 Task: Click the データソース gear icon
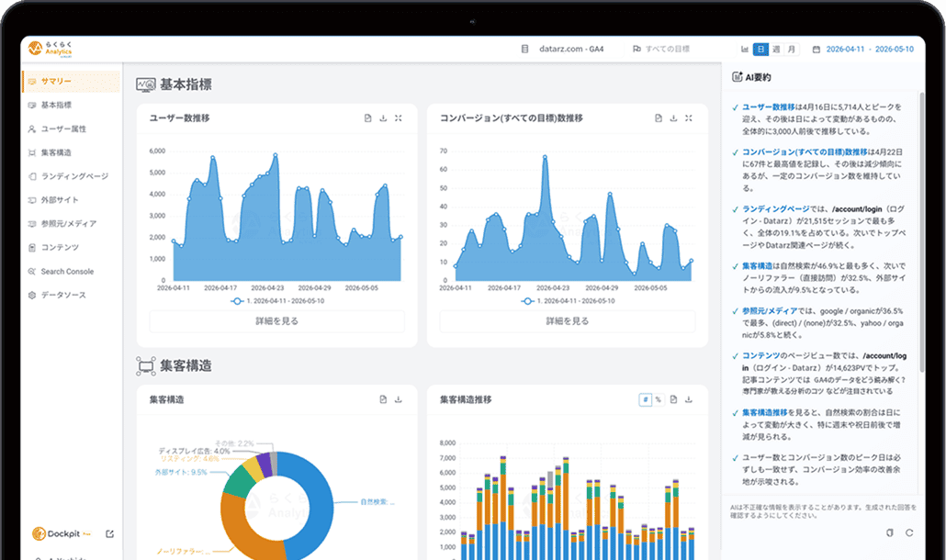[x=32, y=295]
